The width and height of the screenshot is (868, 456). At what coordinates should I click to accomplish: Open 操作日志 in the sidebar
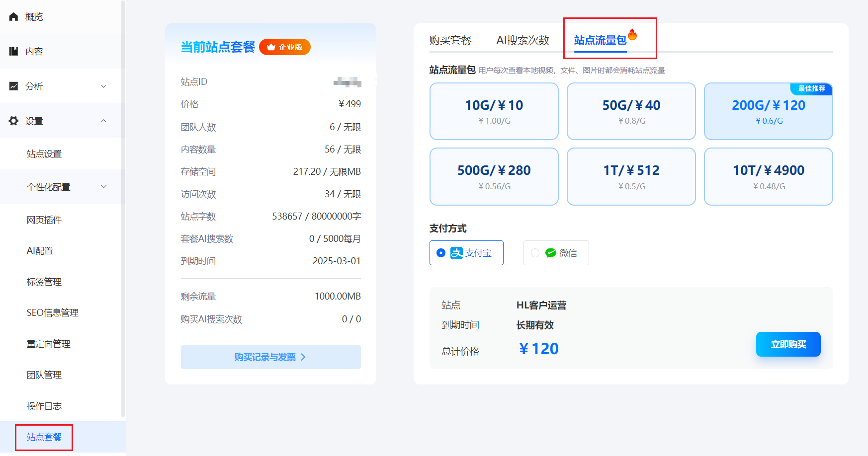coord(44,406)
